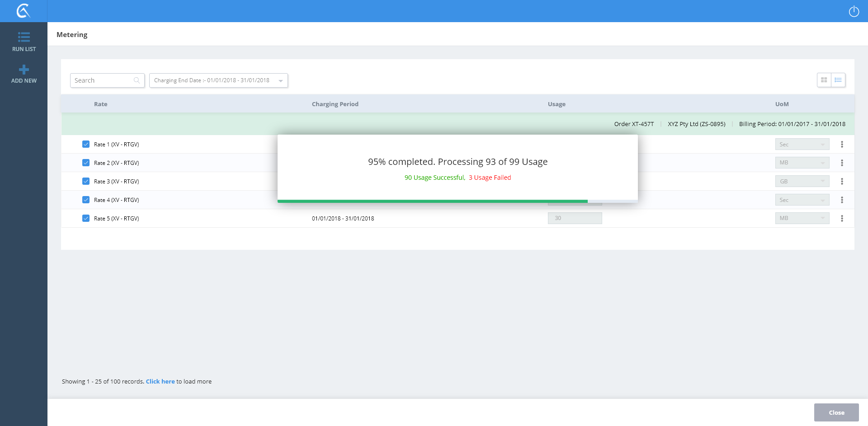Open more options for Rate 1 row
This screenshot has height=426, width=868.
(x=842, y=145)
